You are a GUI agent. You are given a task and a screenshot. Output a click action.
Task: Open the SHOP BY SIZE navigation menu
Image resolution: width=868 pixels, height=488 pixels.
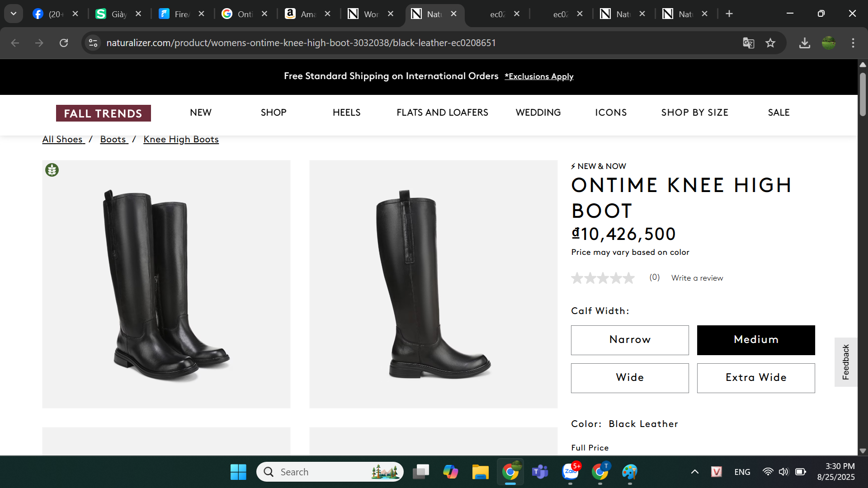694,113
